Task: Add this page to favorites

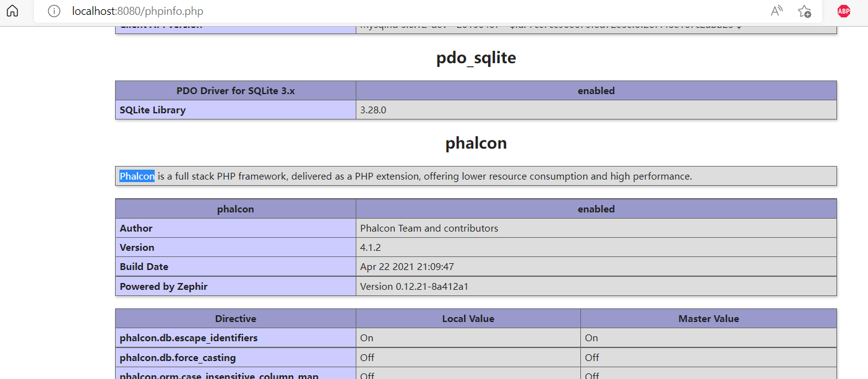Action: point(804,11)
